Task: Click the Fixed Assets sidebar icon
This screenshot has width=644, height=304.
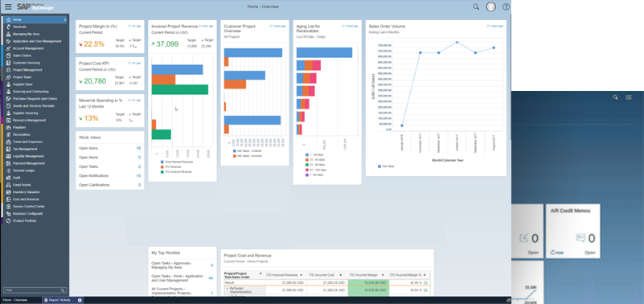Action: point(8,185)
